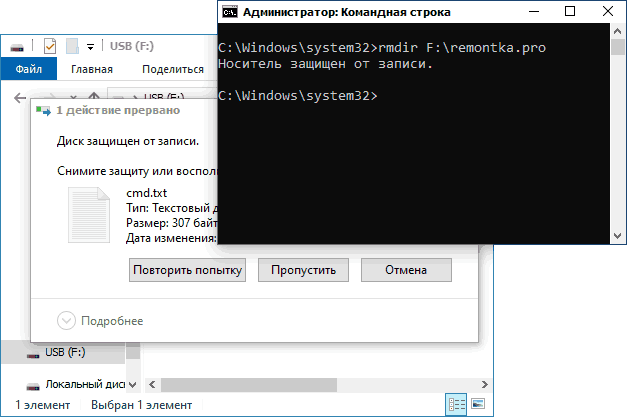Maximize the Command Prompt window
627x417 pixels.
[x=570, y=12]
